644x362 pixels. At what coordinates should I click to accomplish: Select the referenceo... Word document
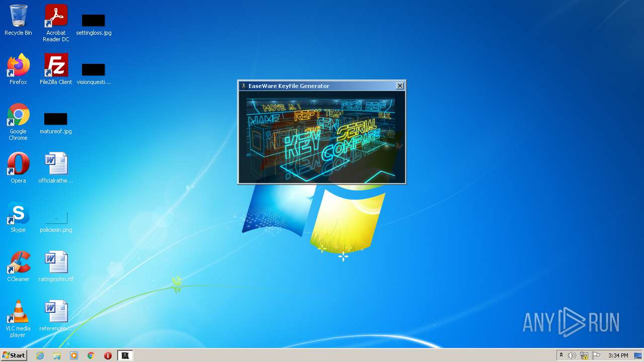(56, 316)
